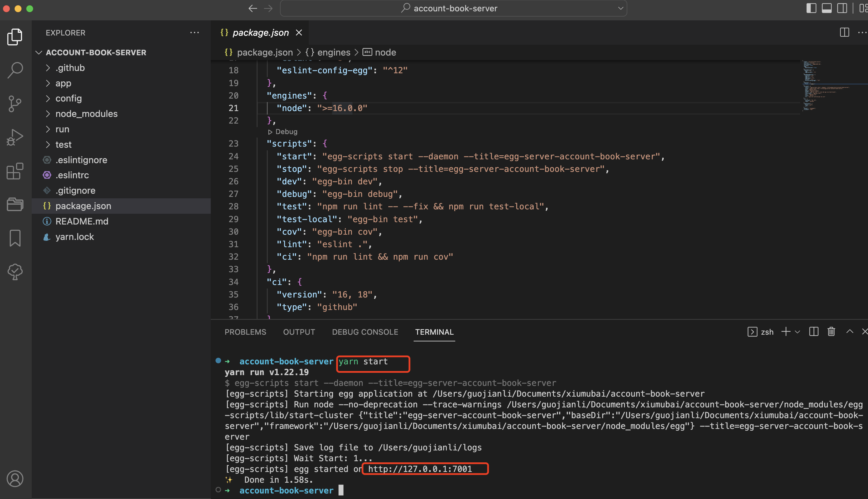
Task: Click the account-book-server command center search box
Action: [x=454, y=8]
